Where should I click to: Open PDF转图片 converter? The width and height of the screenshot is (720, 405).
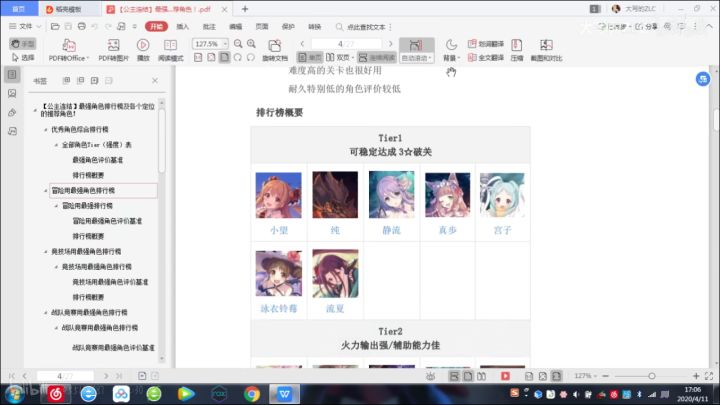pyautogui.click(x=113, y=50)
